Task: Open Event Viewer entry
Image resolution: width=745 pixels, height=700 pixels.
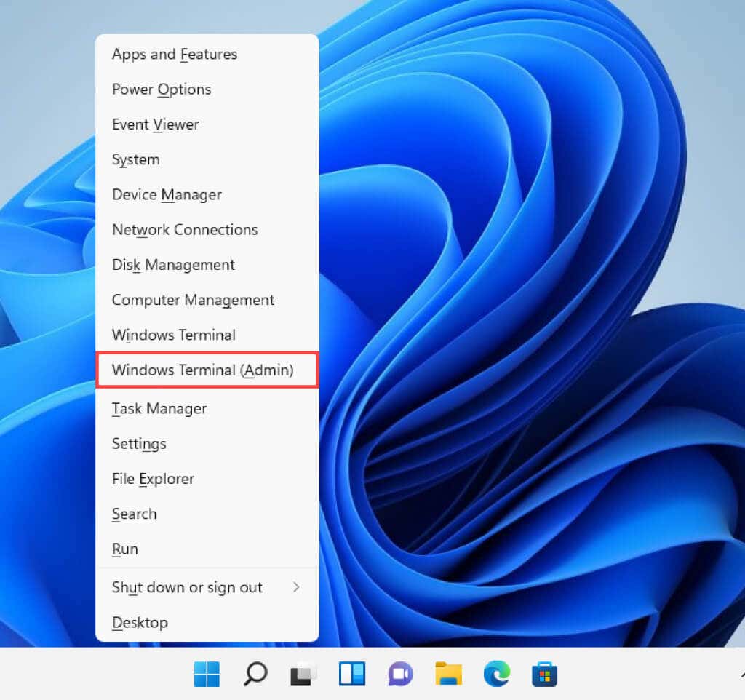Action: [x=155, y=124]
